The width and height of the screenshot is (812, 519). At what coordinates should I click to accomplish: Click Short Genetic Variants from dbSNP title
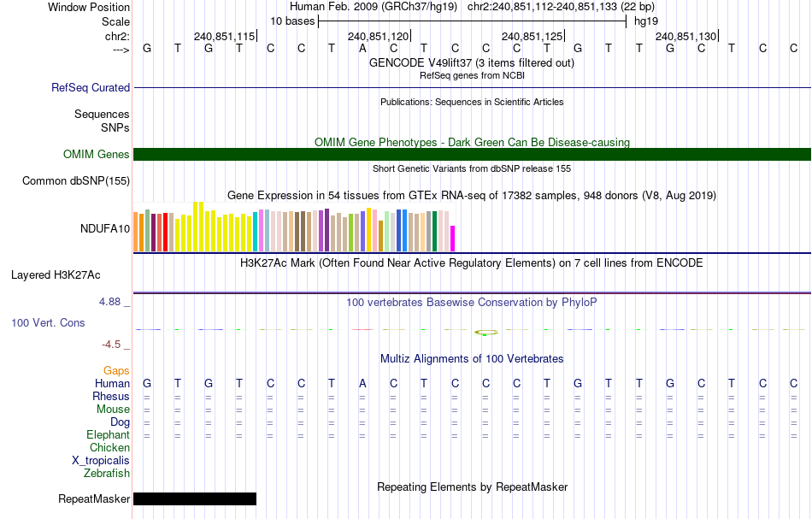(x=472, y=168)
